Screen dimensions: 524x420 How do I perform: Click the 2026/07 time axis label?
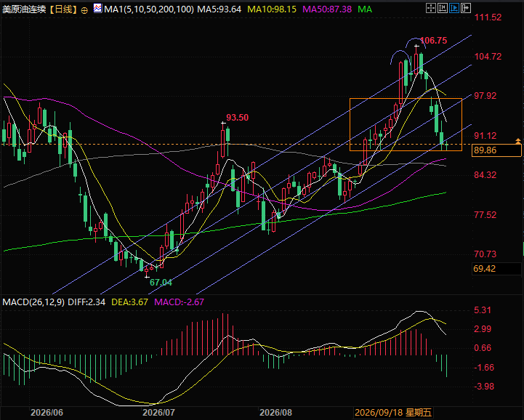pyautogui.click(x=158, y=413)
